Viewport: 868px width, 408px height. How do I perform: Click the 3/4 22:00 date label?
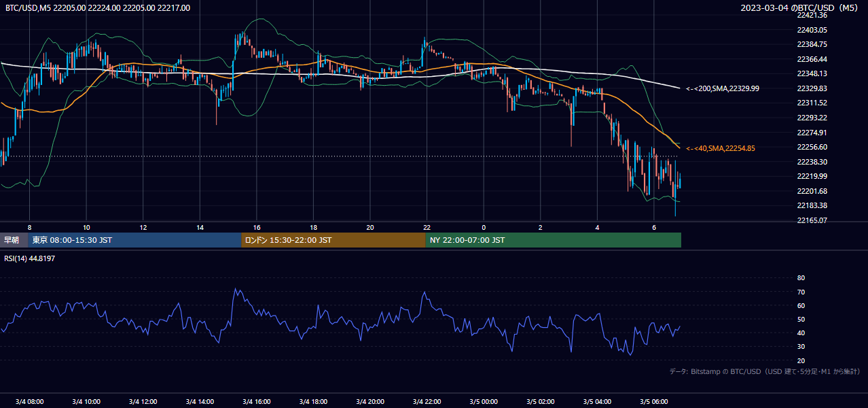pos(427,401)
